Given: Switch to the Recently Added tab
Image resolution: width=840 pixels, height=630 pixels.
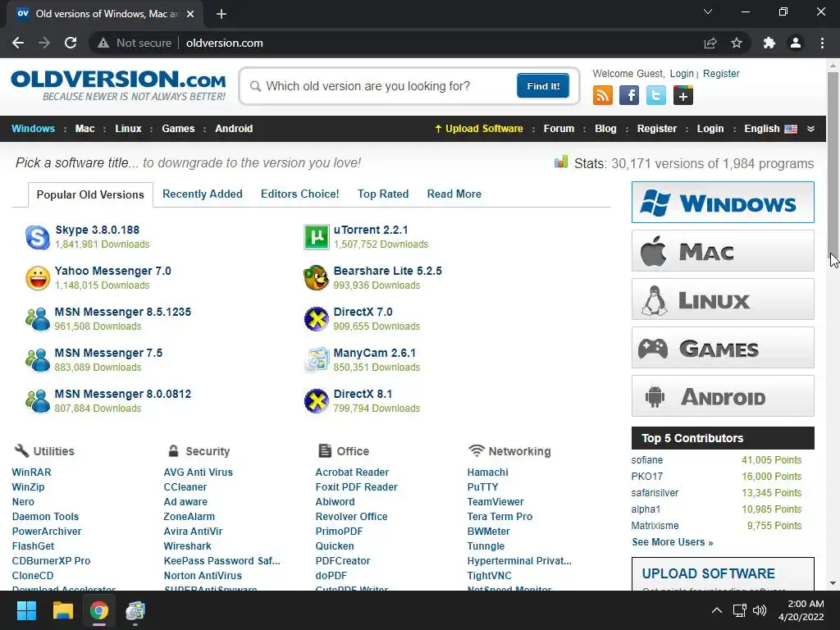Looking at the screenshot, I should point(203,194).
